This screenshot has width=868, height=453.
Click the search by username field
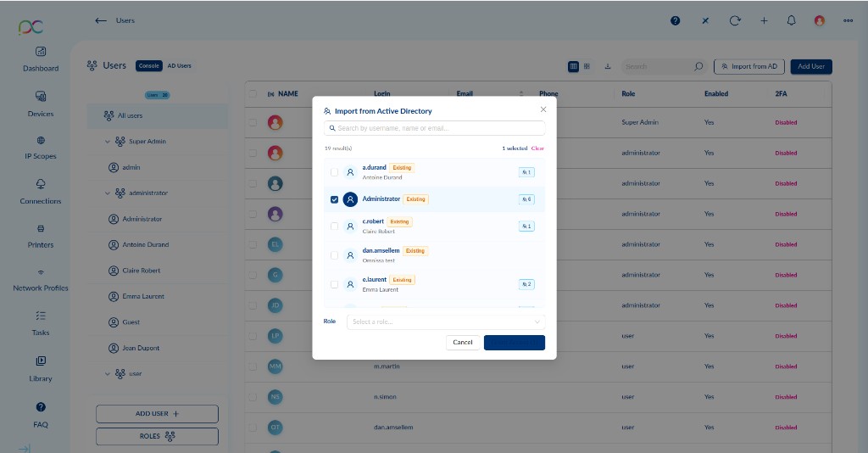pos(434,128)
